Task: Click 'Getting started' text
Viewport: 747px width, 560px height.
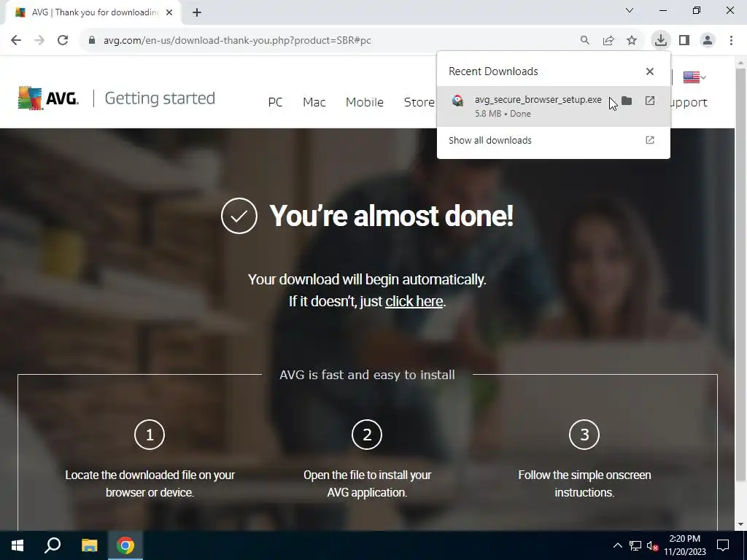Action: pyautogui.click(x=160, y=98)
